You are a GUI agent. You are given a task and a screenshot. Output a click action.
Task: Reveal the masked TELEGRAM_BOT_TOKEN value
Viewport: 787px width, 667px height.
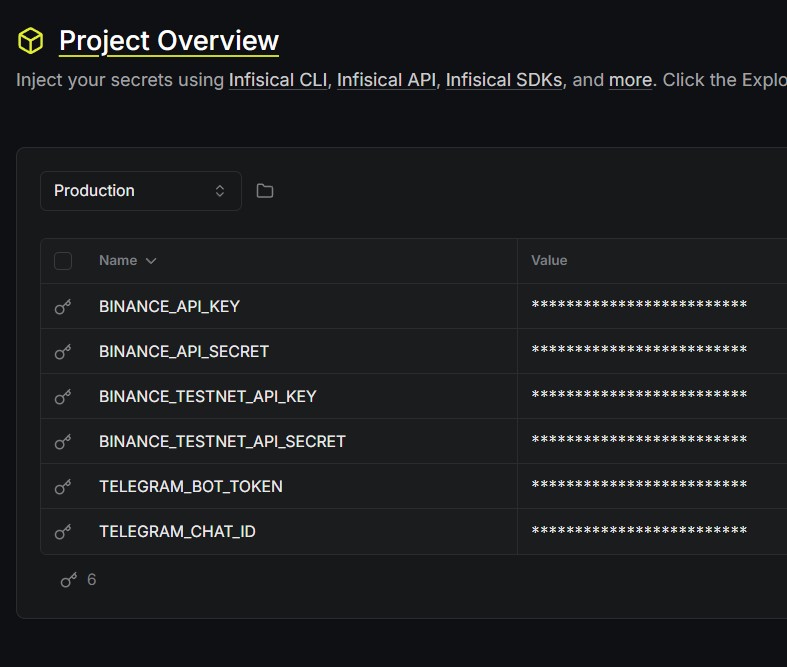[639, 484]
